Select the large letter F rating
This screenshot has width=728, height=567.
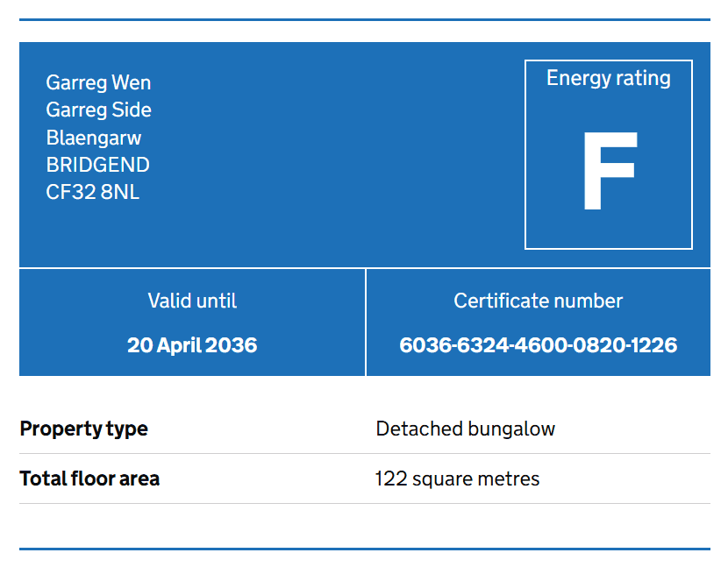(610, 170)
